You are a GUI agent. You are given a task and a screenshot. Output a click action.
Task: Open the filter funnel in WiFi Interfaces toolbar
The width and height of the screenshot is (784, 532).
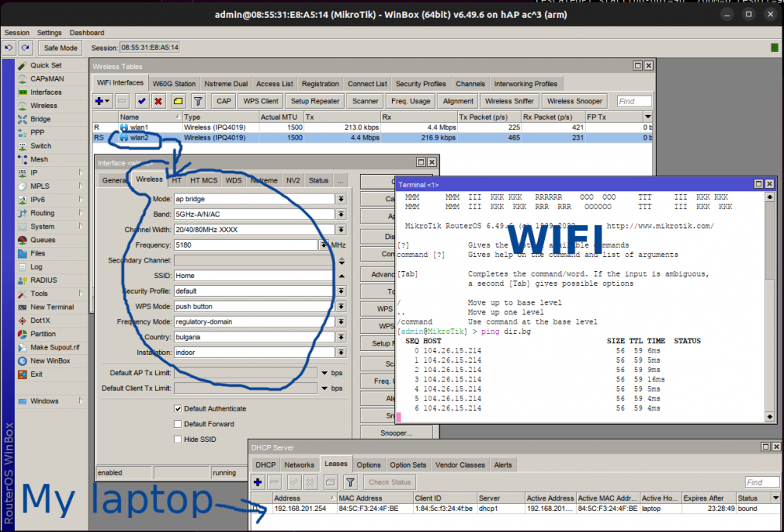pos(197,100)
